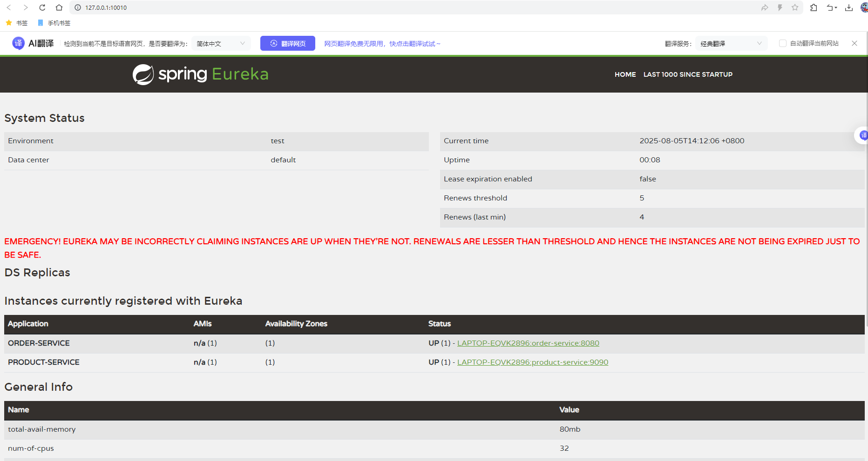Click the Status column header
Viewport: 868px width, 461px height.
(x=440, y=324)
